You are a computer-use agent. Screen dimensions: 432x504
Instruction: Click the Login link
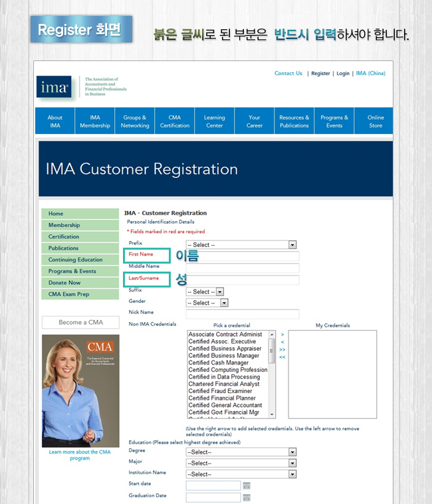(x=343, y=73)
